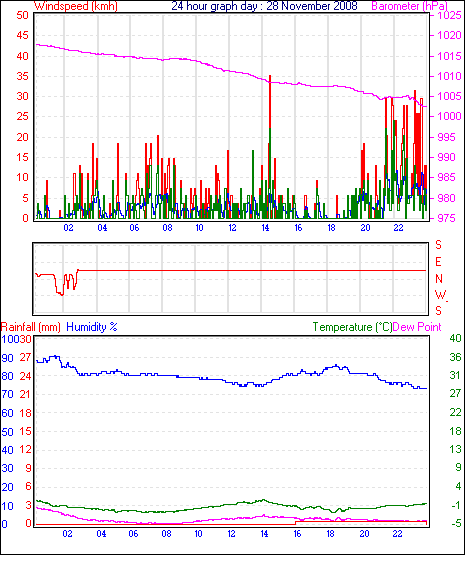Click the Rainfall (mm) legend label

click(x=31, y=327)
